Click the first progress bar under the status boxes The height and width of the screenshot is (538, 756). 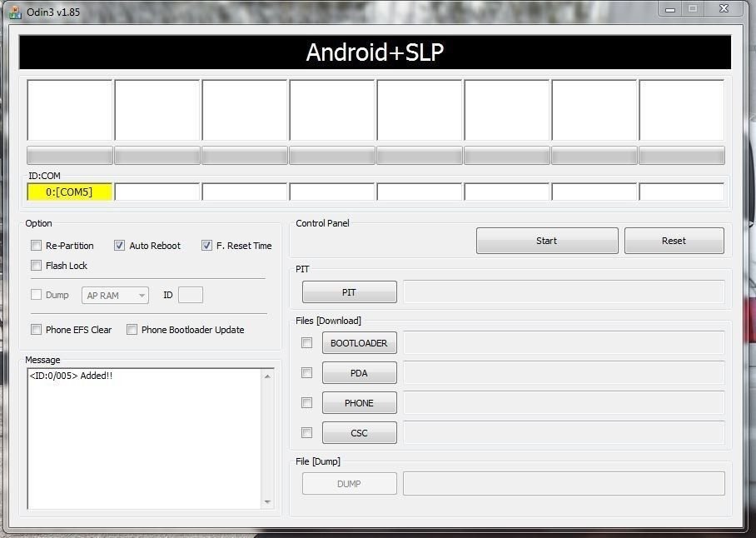pos(70,155)
